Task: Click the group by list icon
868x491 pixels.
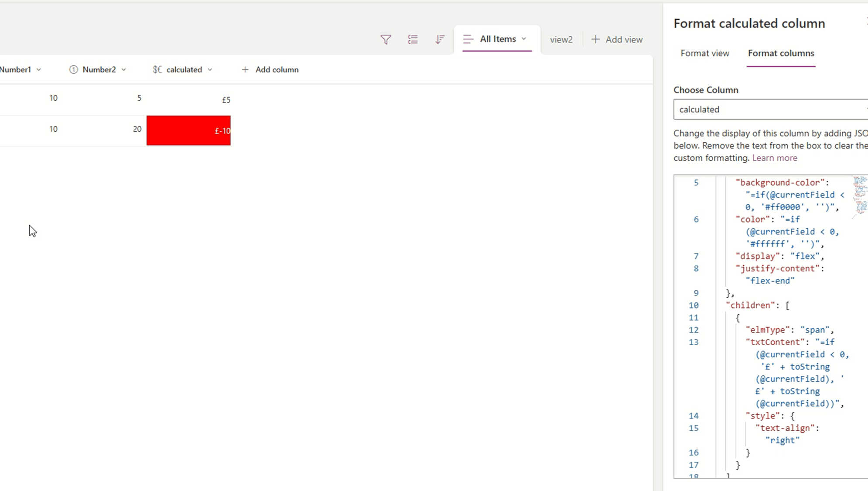Action: pos(413,40)
